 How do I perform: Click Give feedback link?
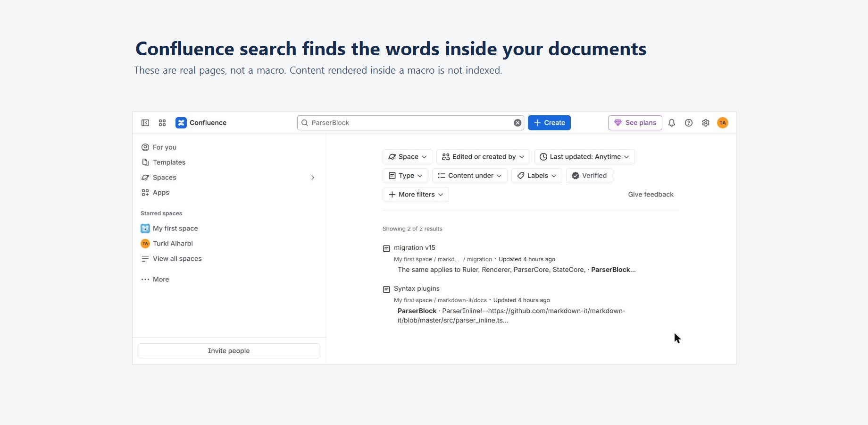tap(651, 195)
